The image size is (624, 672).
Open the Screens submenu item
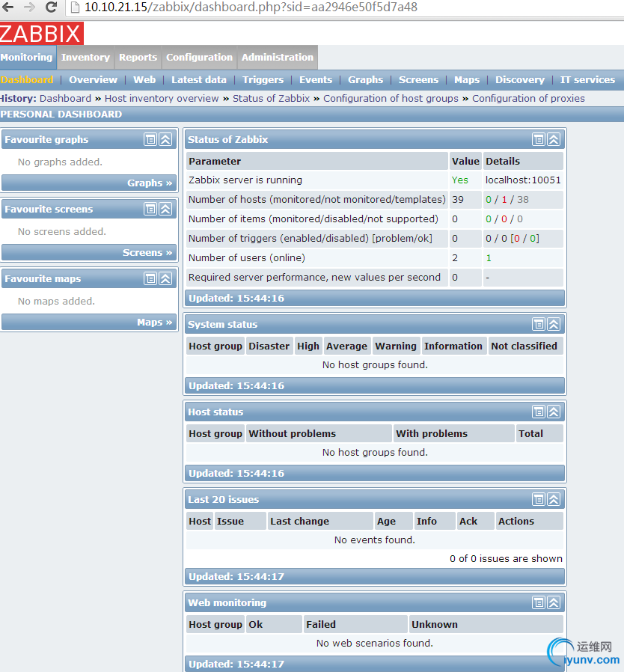coord(419,80)
